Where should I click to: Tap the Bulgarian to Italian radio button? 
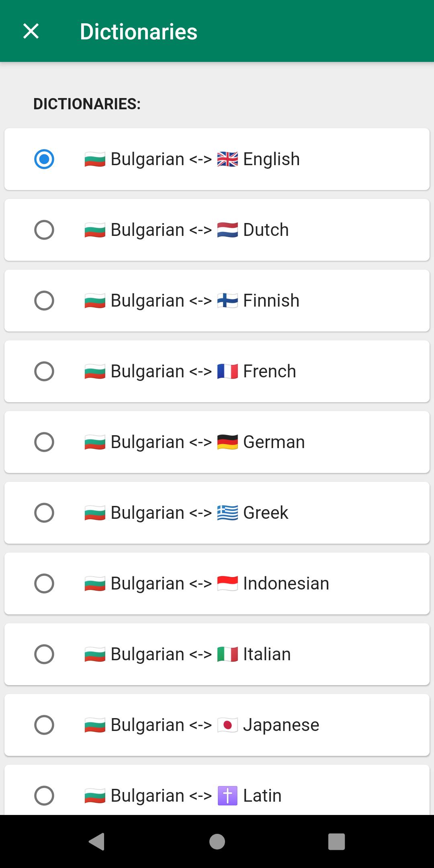44,654
